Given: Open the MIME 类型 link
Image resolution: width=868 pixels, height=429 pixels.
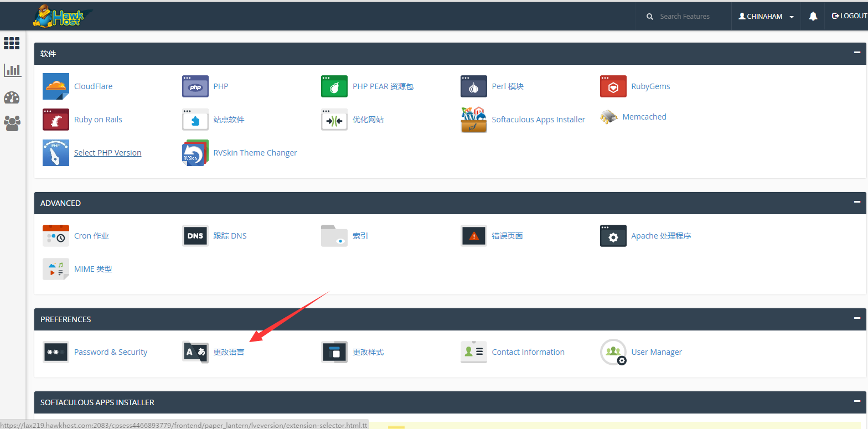Looking at the screenshot, I should click(x=93, y=269).
